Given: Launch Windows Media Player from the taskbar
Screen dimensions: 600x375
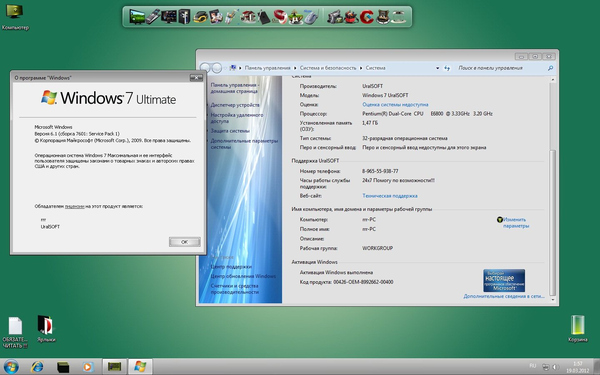Looking at the screenshot, I should (x=88, y=367).
